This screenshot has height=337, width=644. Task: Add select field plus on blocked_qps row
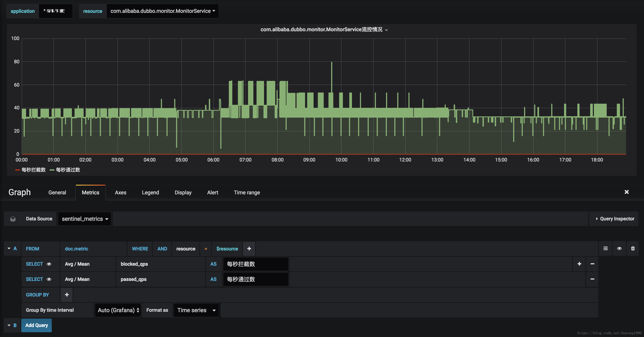pos(579,264)
